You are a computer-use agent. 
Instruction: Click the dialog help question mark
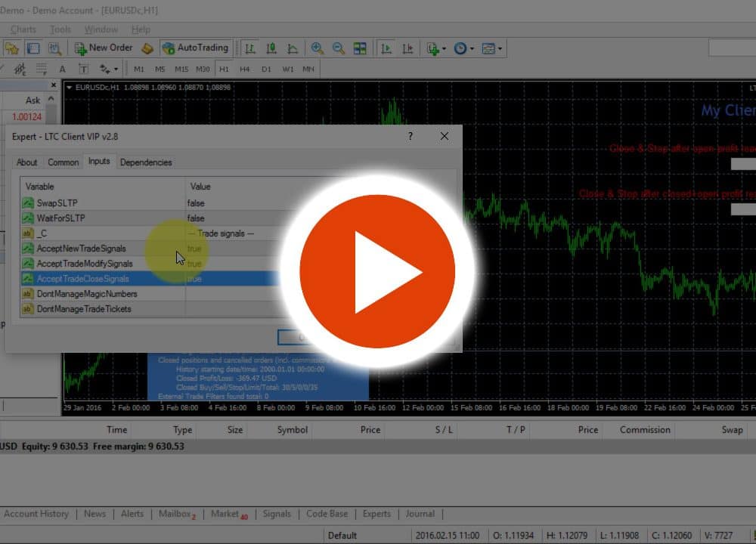coord(411,136)
